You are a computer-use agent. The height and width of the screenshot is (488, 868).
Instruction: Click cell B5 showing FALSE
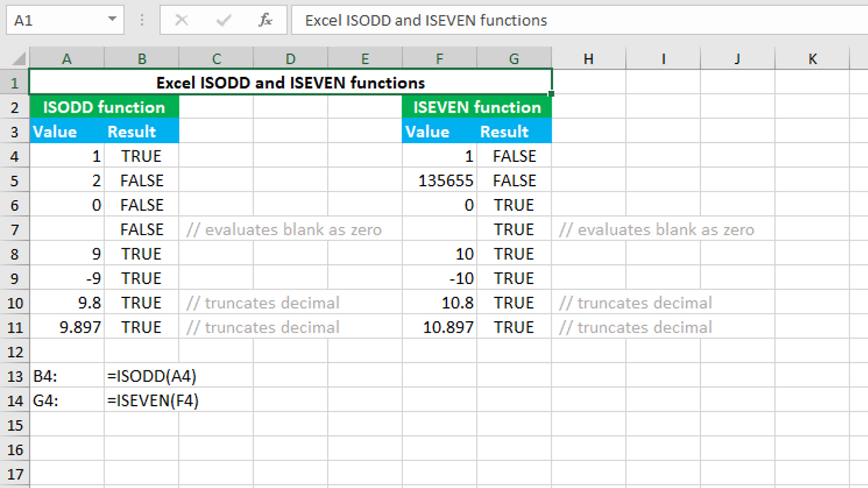point(142,181)
